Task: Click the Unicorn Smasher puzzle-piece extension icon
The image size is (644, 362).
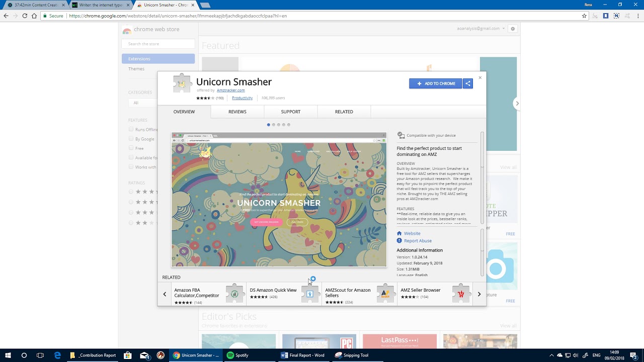Action: [182, 83]
